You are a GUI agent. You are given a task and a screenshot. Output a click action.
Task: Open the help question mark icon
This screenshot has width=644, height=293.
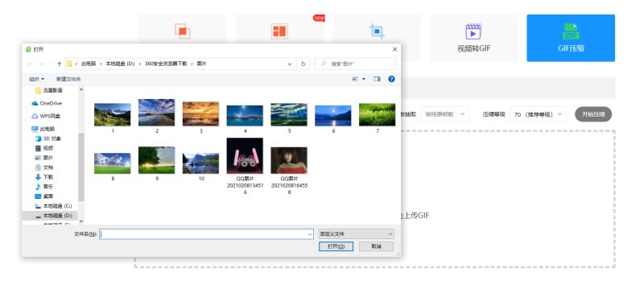click(391, 79)
